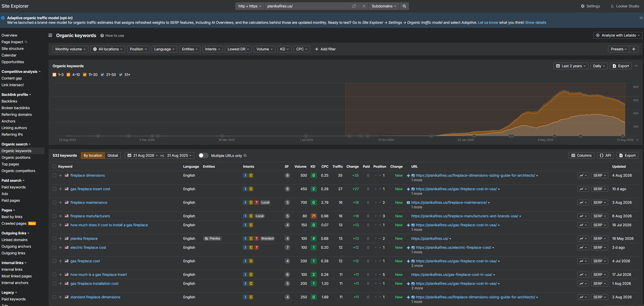Open SERP dropdown for planika fireplace row
The width and height of the screenshot is (644, 306).
(599, 239)
